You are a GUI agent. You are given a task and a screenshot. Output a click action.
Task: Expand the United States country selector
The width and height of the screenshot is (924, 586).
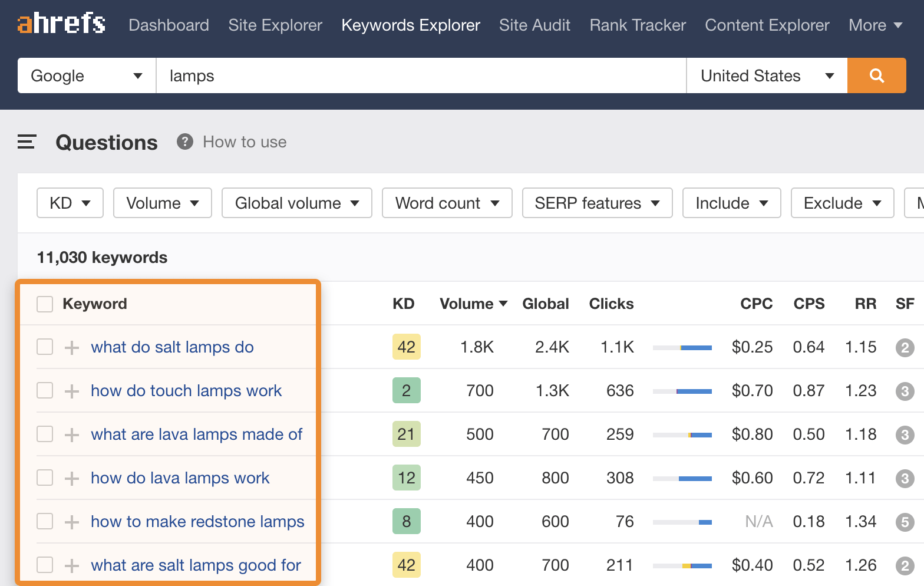click(767, 75)
